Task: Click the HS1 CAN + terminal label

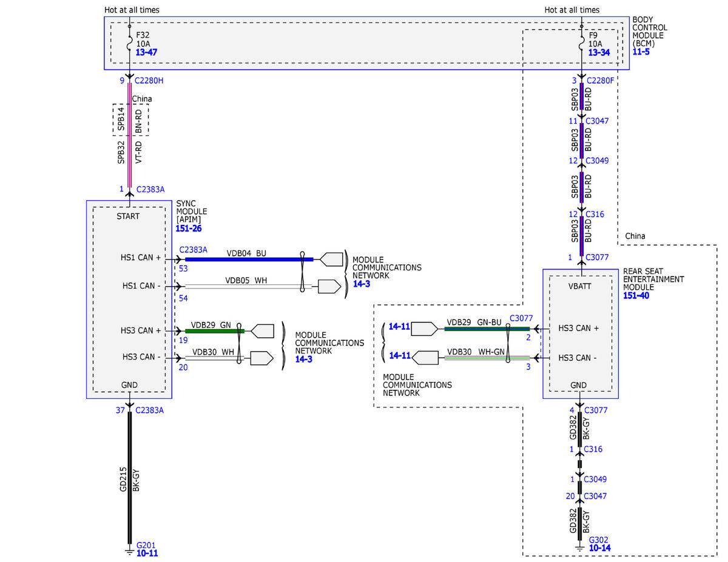Action: (141, 258)
